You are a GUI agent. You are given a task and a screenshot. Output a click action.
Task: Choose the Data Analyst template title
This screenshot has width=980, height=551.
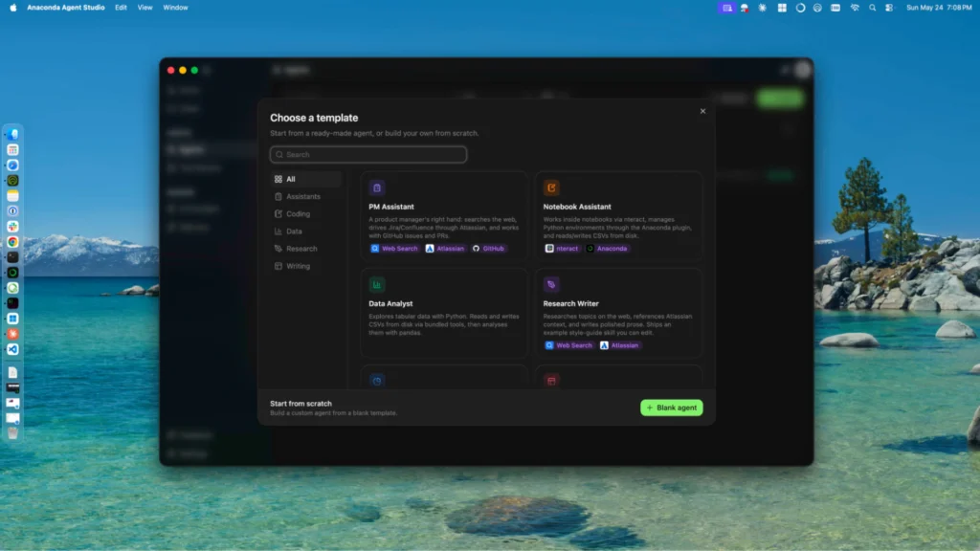[x=390, y=303]
